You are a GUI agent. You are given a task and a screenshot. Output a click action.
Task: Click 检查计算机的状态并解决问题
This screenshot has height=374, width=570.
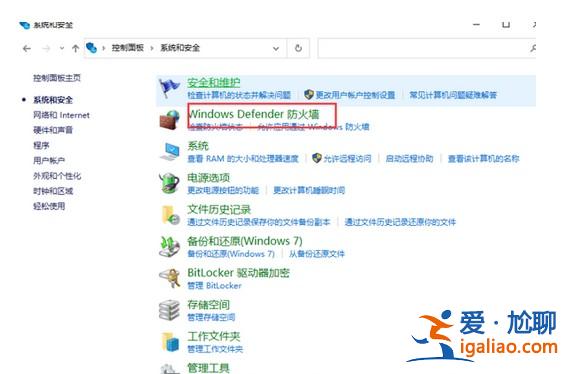[239, 95]
